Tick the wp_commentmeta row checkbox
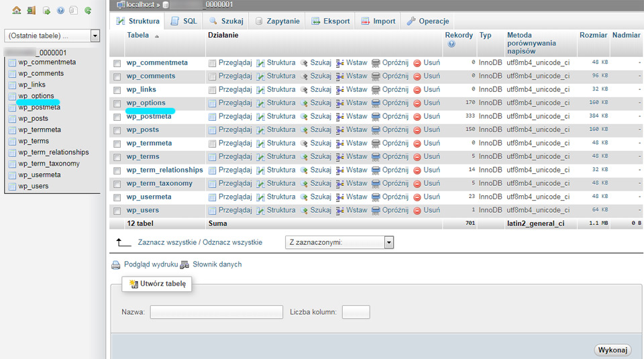The width and height of the screenshot is (644, 359). pos(117,64)
